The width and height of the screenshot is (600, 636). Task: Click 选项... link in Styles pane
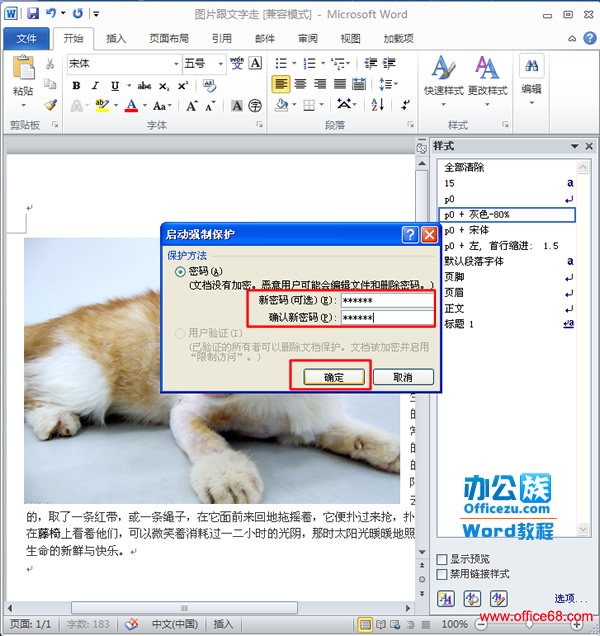pos(570,598)
